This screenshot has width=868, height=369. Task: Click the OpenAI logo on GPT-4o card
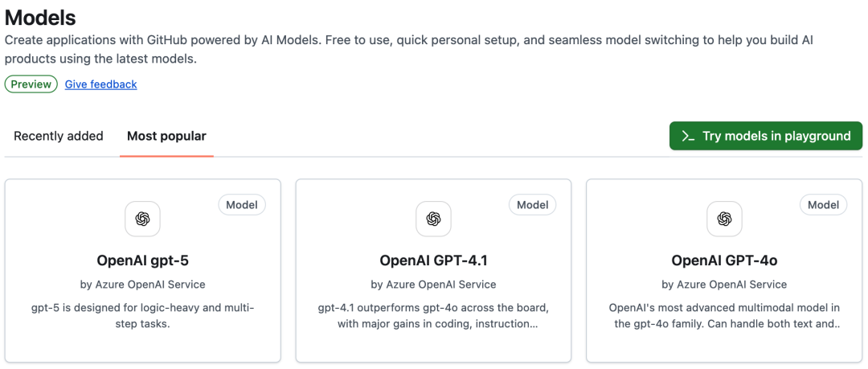pos(724,219)
